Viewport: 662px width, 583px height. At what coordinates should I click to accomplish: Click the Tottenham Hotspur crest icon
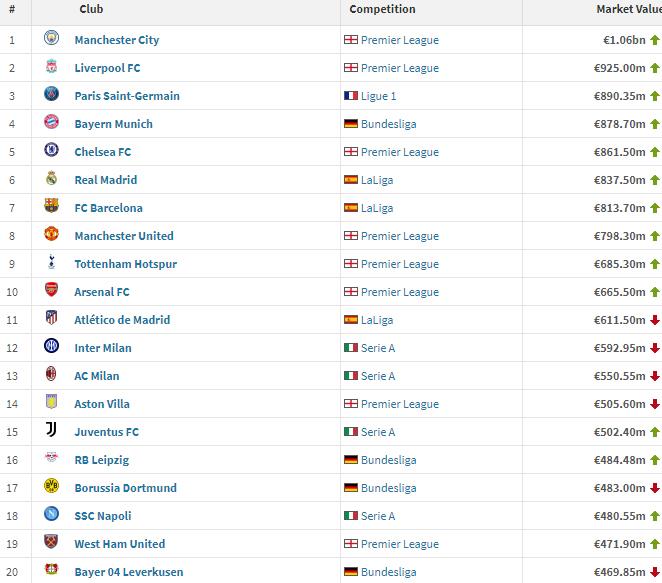click(x=51, y=263)
